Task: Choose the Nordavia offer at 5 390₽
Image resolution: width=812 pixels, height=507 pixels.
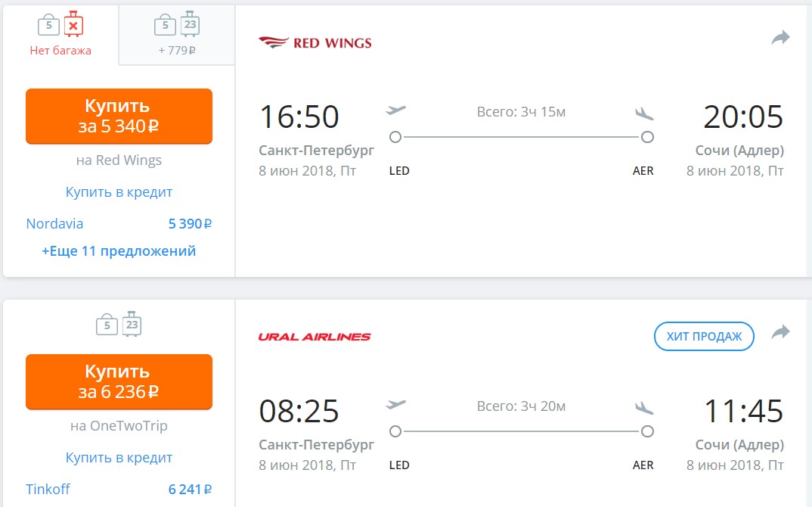Action: [119, 223]
